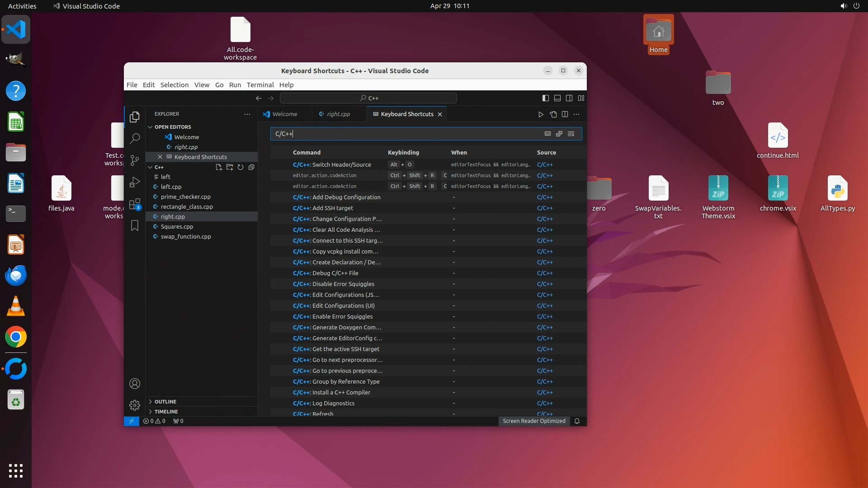Open Google Chrome from the dock
Viewport: 868px width, 488px height.
pyautogui.click(x=16, y=337)
